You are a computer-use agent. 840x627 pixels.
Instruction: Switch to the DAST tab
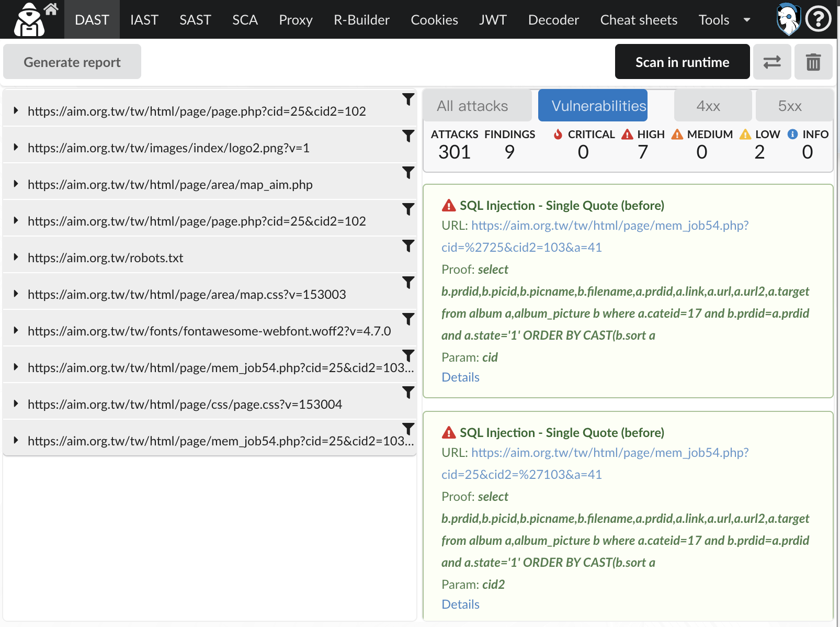pos(92,19)
